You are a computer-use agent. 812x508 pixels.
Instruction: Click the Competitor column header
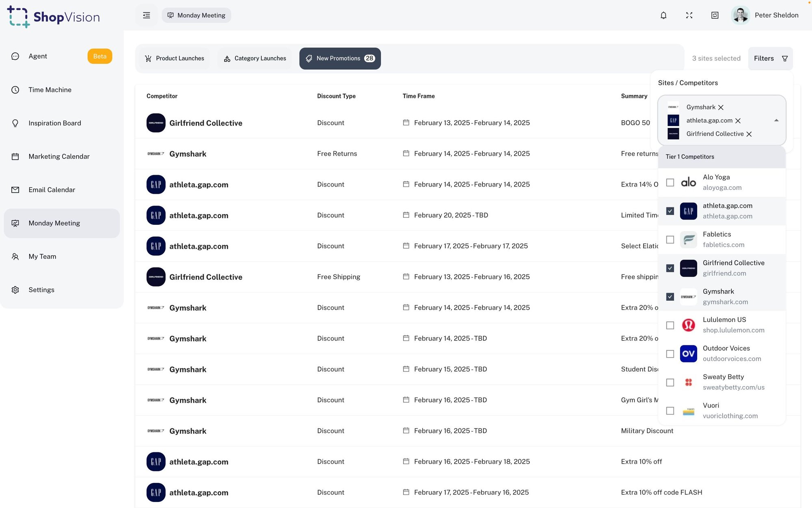tap(162, 96)
